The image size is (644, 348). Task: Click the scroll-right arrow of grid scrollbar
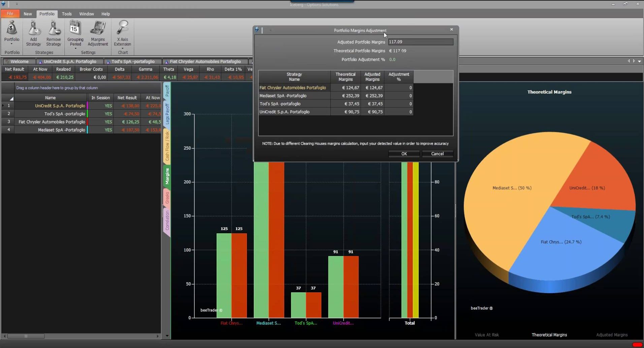(x=158, y=336)
